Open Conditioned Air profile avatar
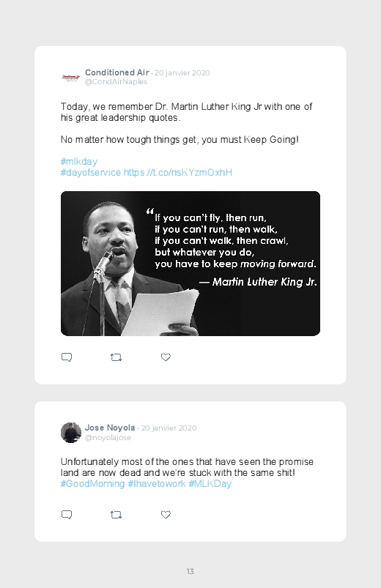 click(x=71, y=78)
